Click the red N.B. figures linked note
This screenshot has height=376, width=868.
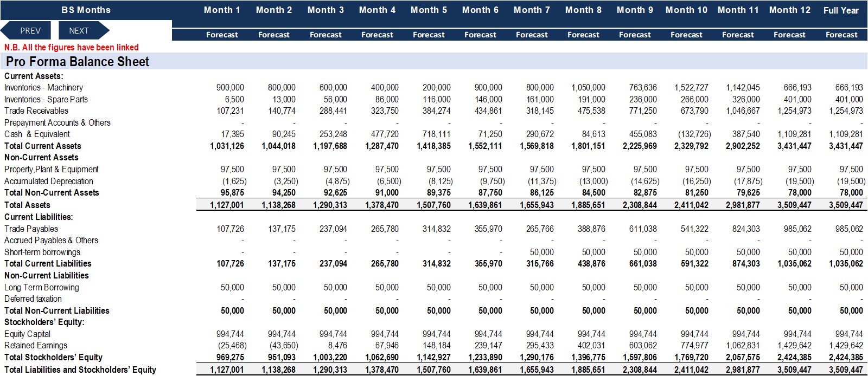coord(71,47)
